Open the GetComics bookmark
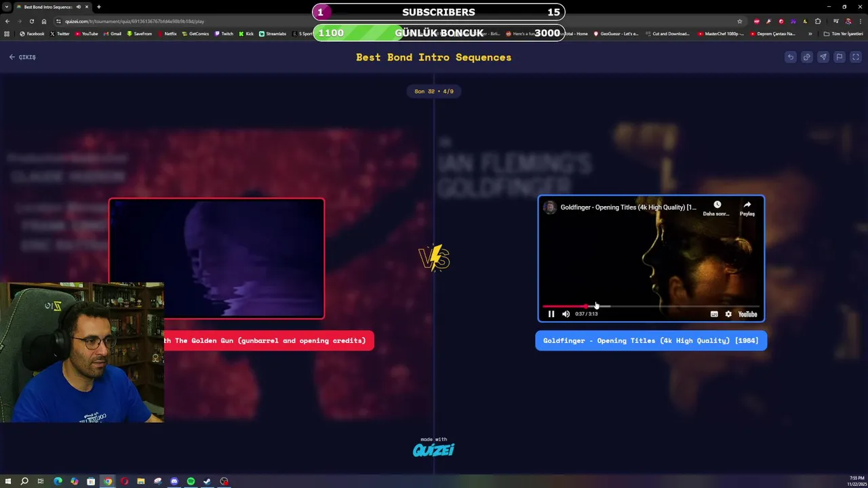This screenshot has width=868, height=488. click(195, 33)
